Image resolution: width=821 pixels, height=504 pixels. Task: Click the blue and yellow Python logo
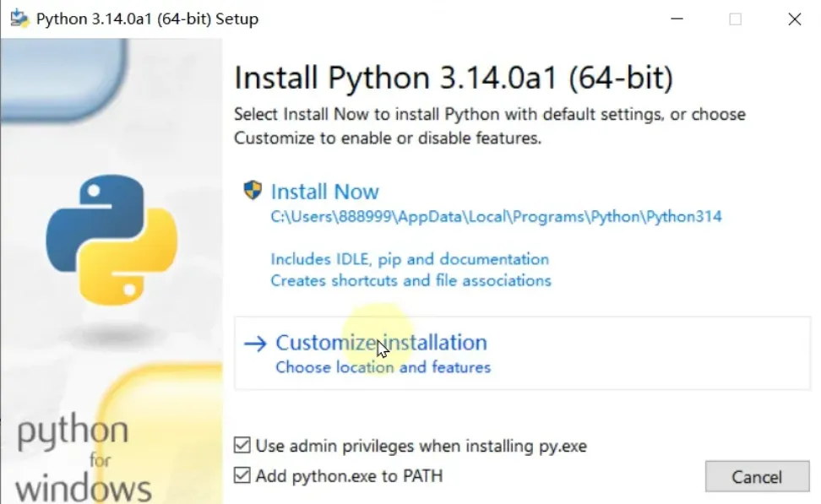[x=111, y=240]
